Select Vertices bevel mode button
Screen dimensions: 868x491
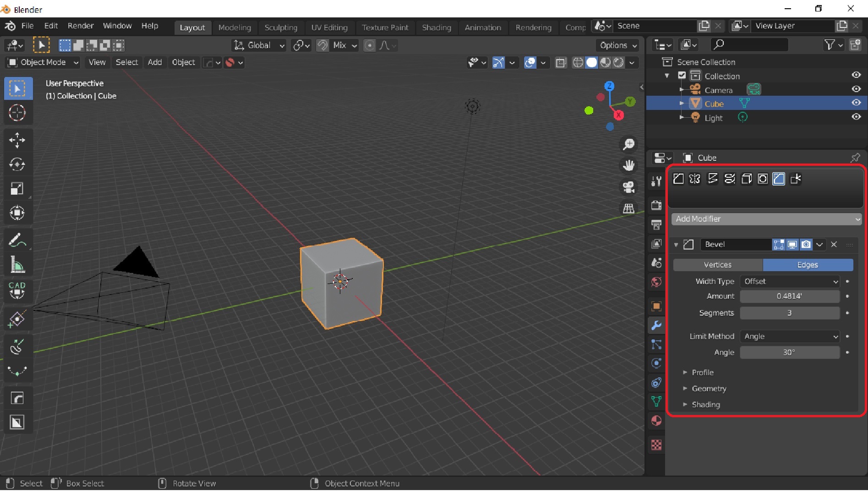pyautogui.click(x=718, y=265)
